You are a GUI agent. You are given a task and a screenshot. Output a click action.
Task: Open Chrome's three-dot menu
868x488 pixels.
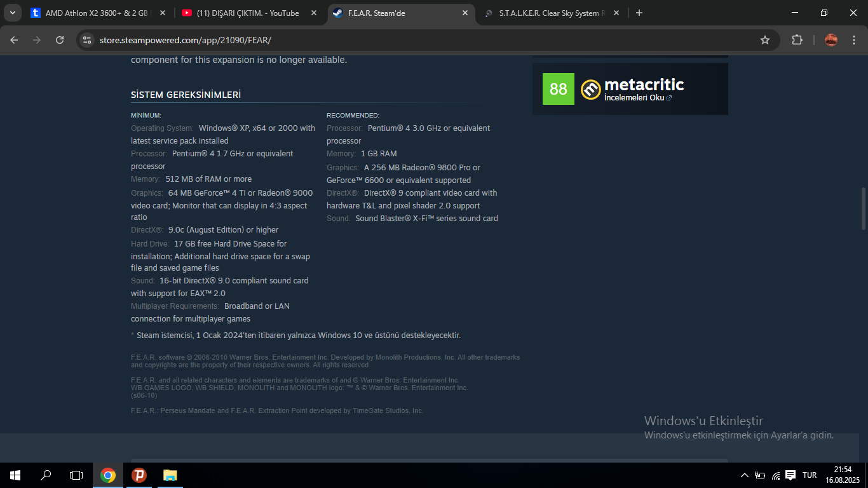pyautogui.click(x=853, y=40)
